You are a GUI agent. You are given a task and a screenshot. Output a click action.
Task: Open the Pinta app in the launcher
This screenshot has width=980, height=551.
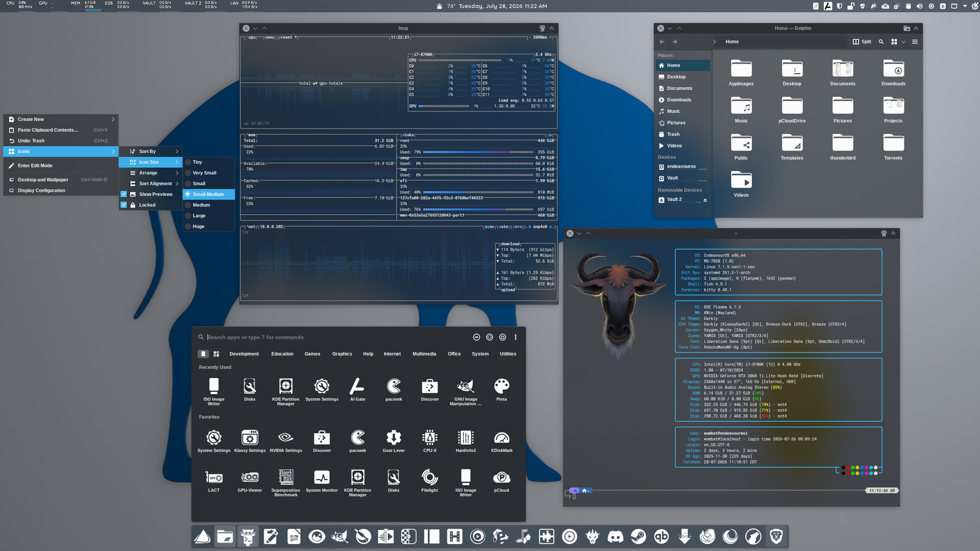[502, 390]
